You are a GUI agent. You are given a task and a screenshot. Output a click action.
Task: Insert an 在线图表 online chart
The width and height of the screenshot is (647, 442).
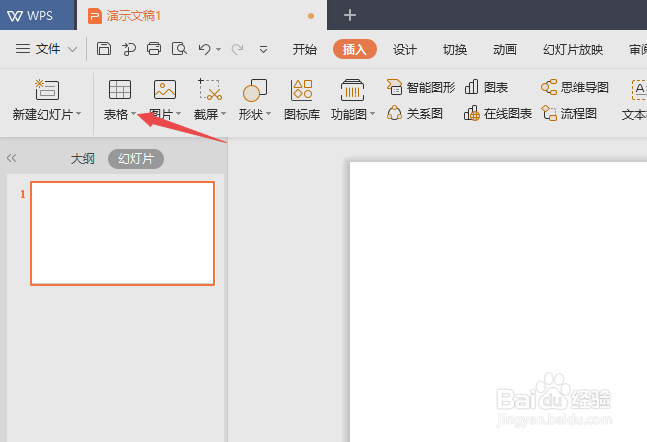pyautogui.click(x=498, y=113)
